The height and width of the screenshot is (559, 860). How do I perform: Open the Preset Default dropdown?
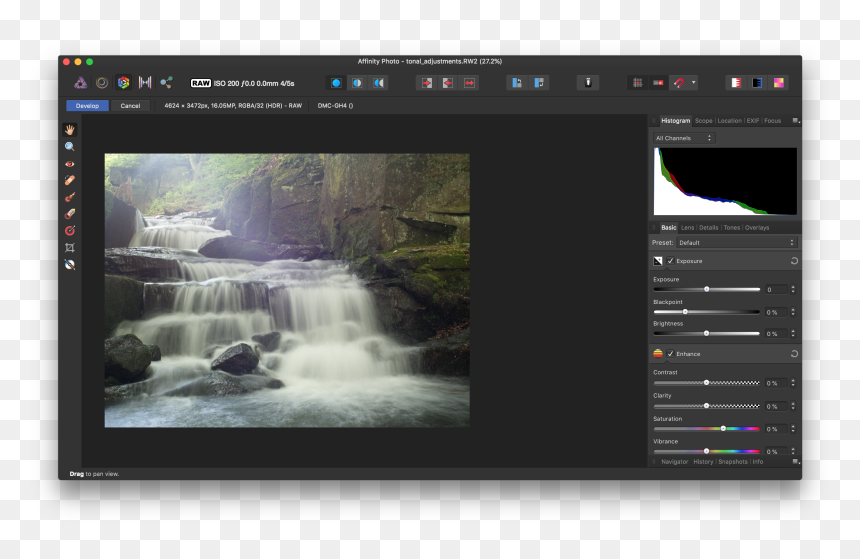(737, 242)
